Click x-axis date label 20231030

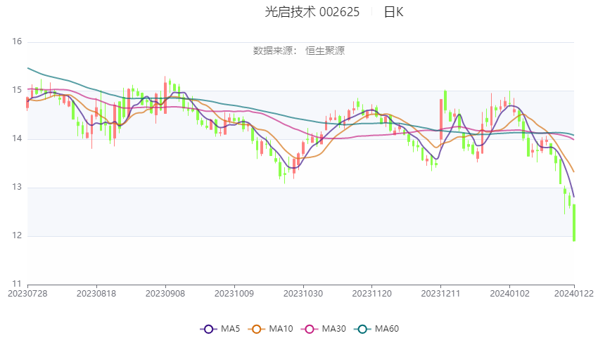303,294
